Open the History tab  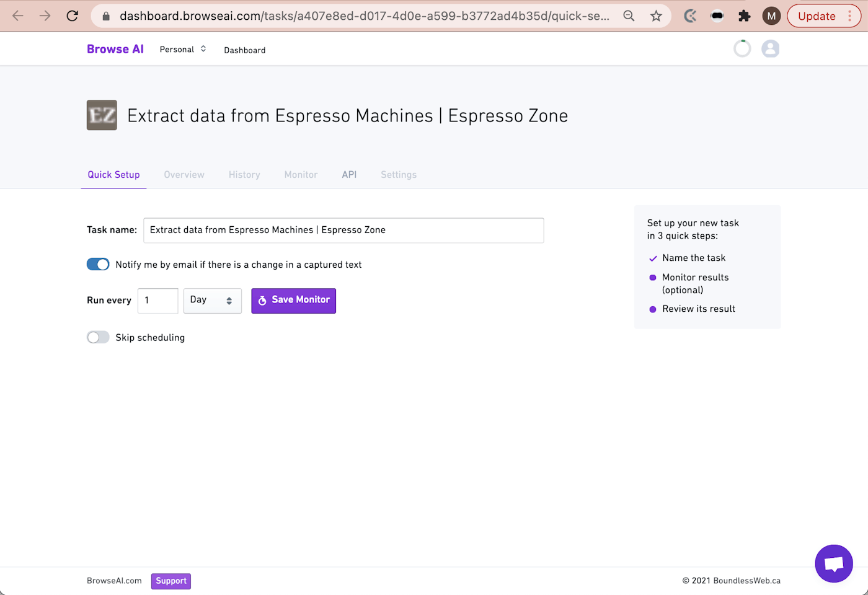[244, 175]
